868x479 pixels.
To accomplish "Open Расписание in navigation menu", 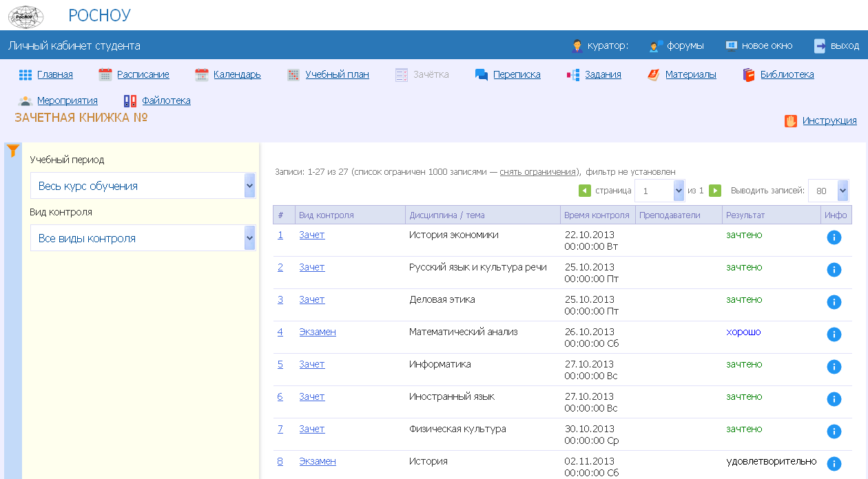I will point(143,74).
